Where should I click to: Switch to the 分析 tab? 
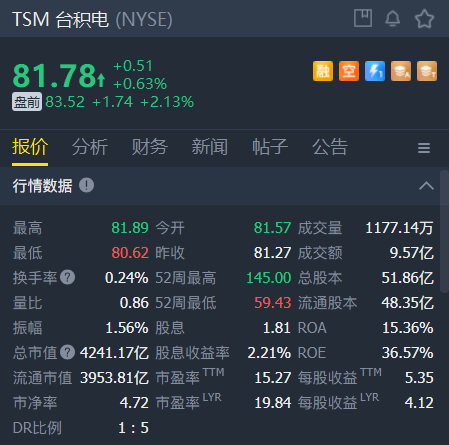coord(90,147)
